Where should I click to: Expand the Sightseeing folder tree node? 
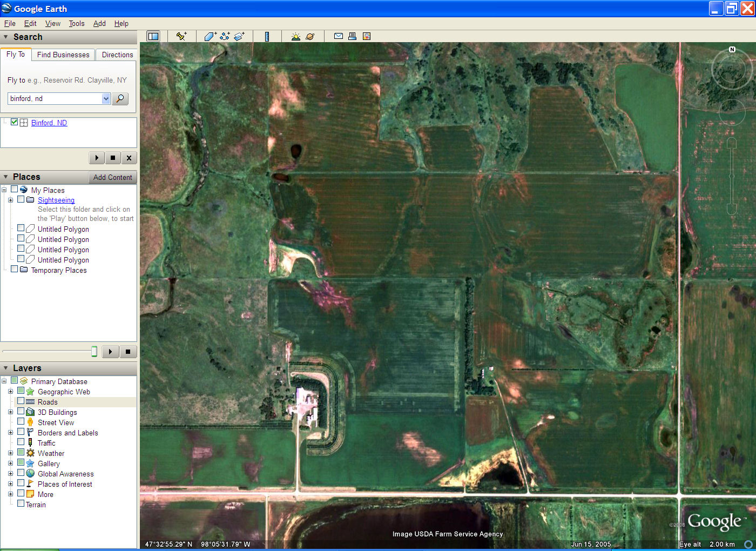pyautogui.click(x=10, y=200)
